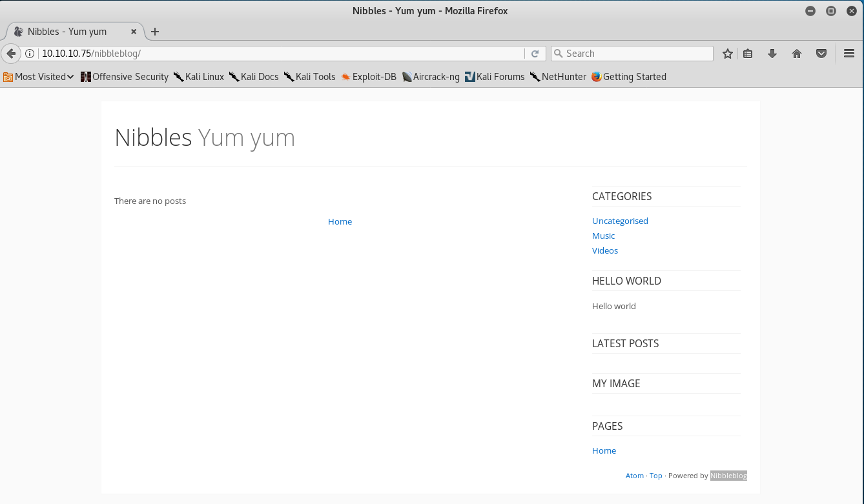Screen dimensions: 864x504
Task: Click the HELLO WORLD sidebar heading
Action: (x=626, y=281)
